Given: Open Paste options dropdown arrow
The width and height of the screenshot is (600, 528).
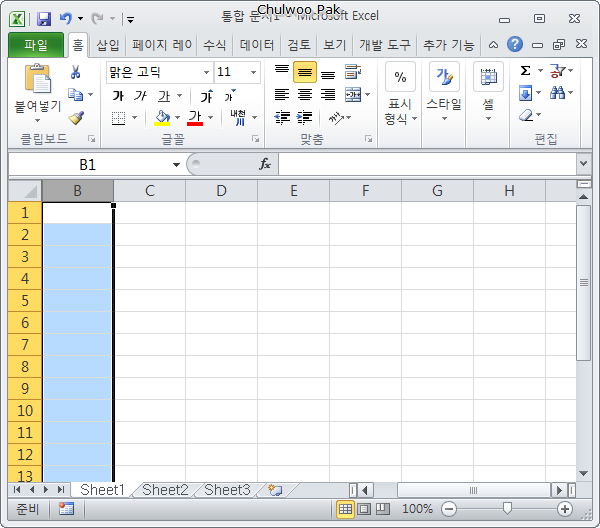Looking at the screenshot, I should click(38, 121).
